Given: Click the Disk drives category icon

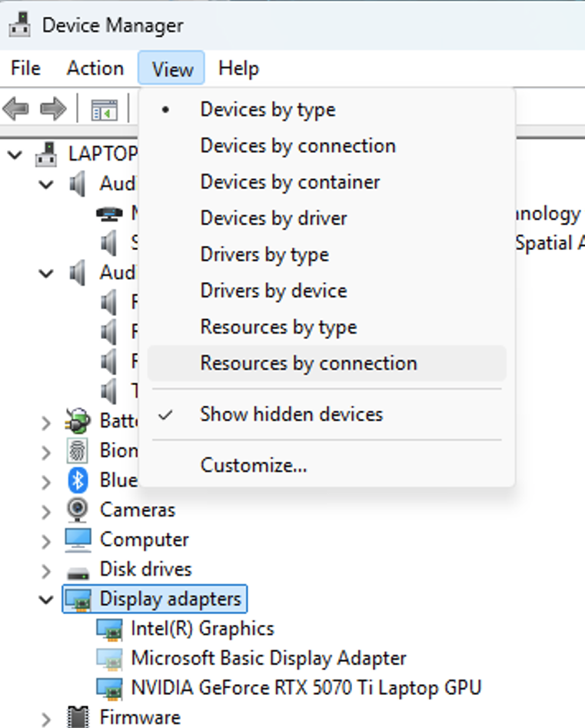Looking at the screenshot, I should [77, 569].
